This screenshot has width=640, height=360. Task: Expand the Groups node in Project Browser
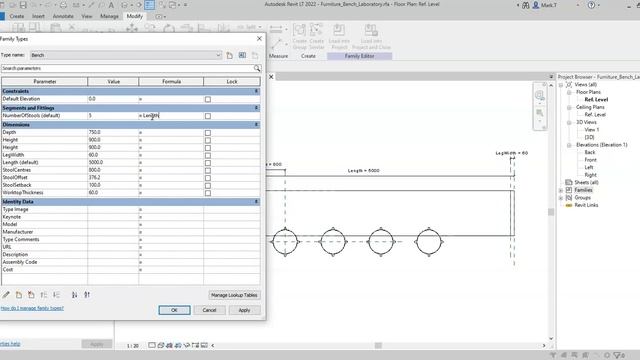[x=561, y=198]
